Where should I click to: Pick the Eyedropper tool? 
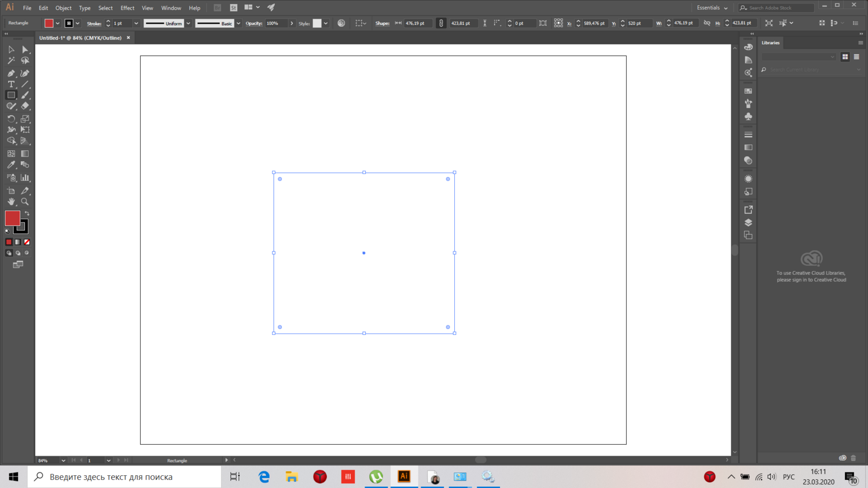11,165
